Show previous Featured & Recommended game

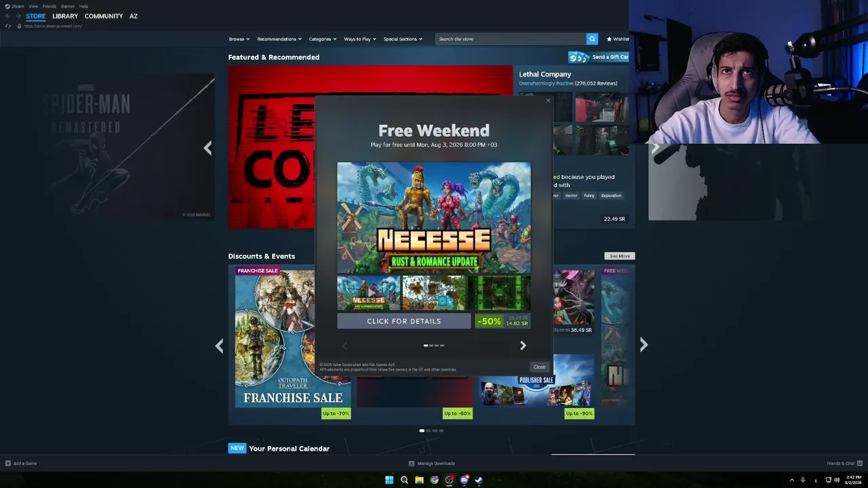tap(208, 148)
